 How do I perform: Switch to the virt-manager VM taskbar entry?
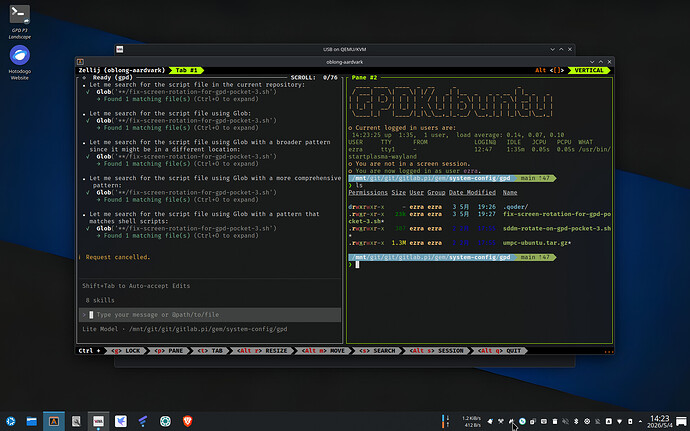click(98, 421)
